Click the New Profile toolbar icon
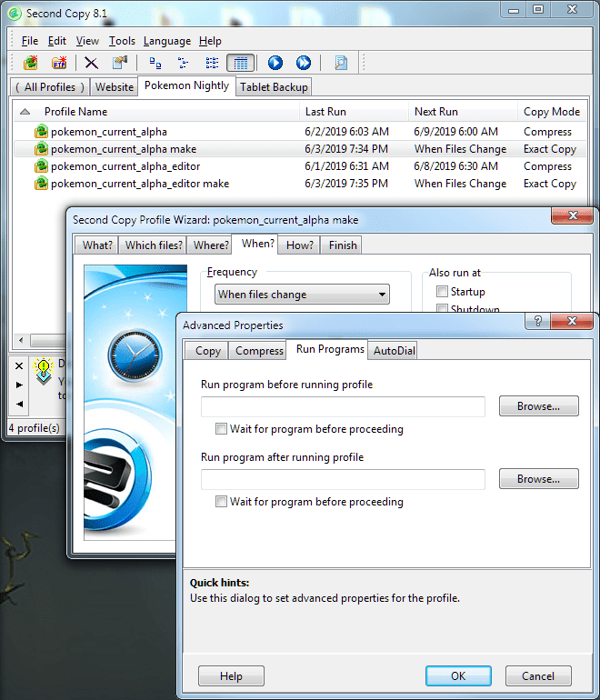The image size is (600, 700). 32,63
